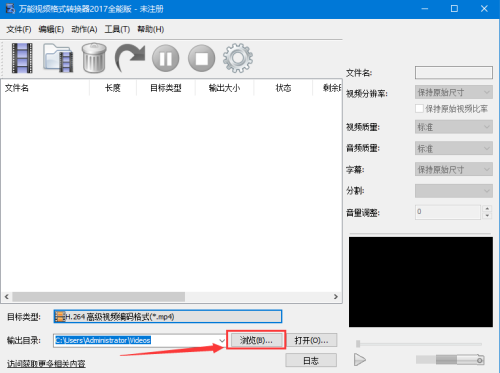Open the 文件(F) menu

(x=19, y=29)
